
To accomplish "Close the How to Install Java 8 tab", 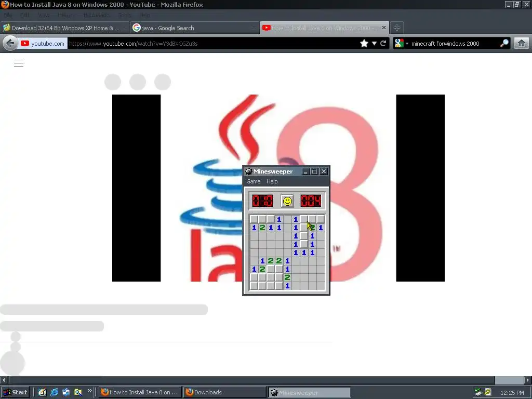I will pos(384,28).
